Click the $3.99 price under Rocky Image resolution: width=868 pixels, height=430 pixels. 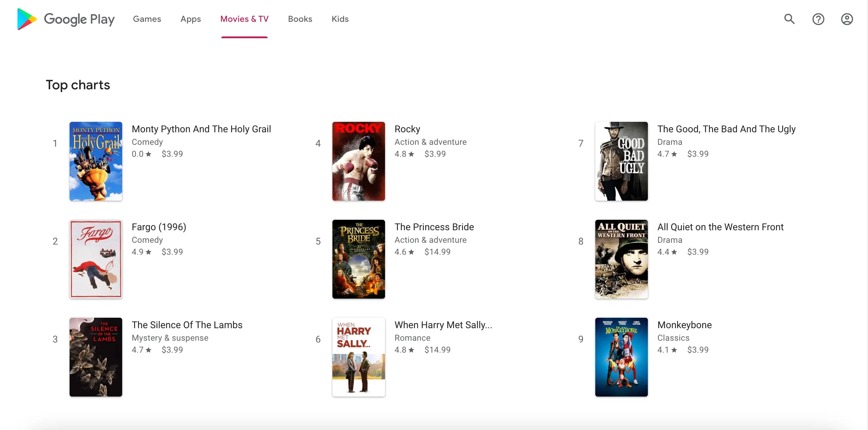(435, 154)
